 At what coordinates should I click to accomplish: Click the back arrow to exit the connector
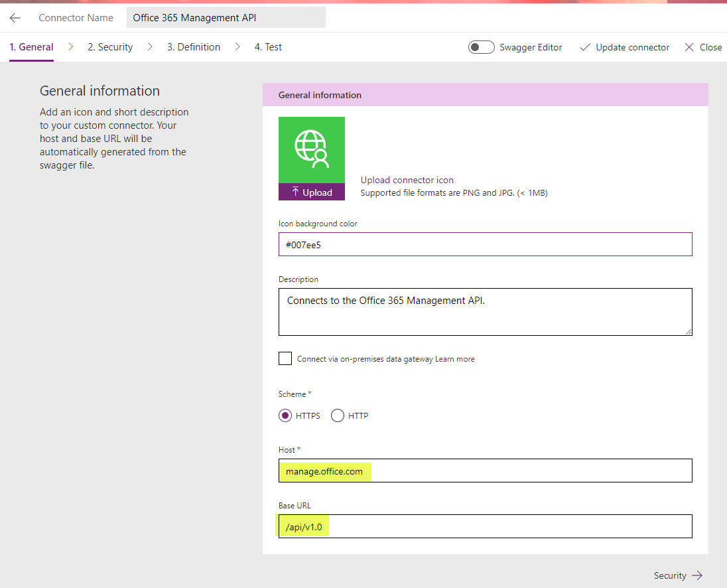point(15,17)
